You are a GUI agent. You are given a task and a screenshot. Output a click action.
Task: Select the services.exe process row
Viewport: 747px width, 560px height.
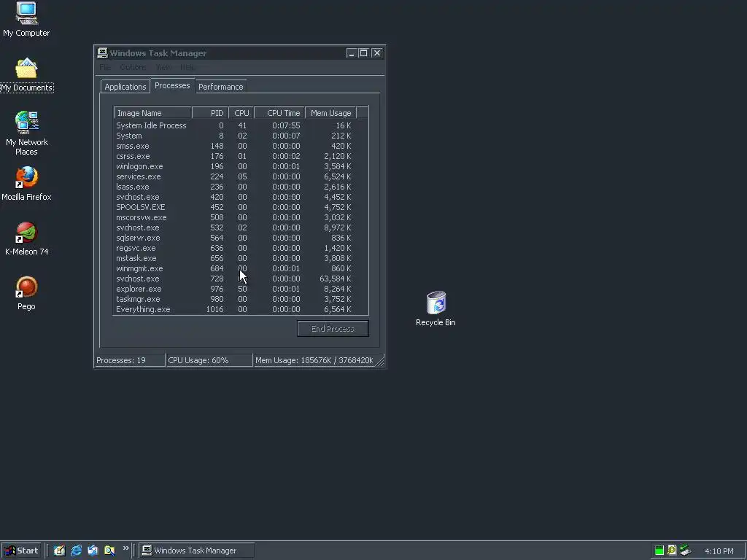click(241, 176)
